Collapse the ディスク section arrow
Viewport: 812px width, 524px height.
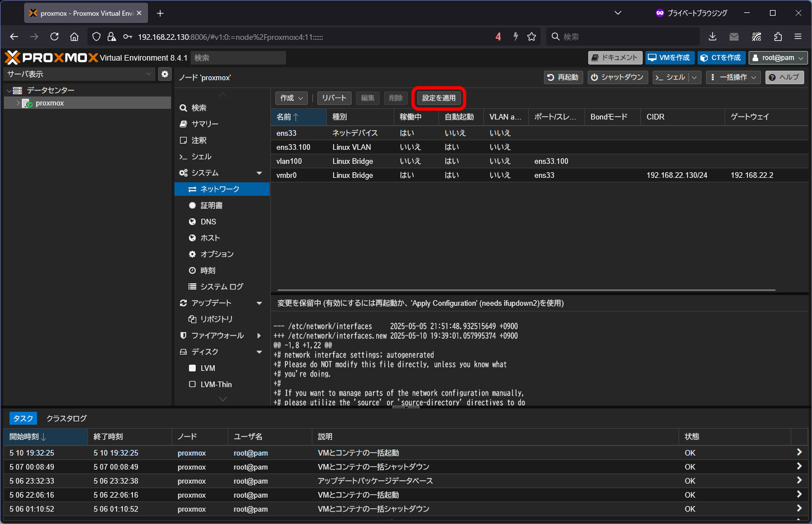click(259, 352)
